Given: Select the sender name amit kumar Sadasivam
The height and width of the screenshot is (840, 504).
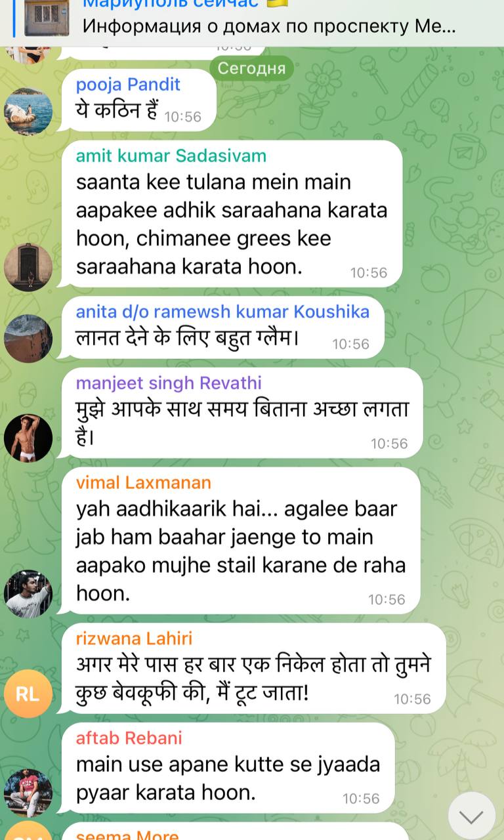Looking at the screenshot, I should click(171, 156).
